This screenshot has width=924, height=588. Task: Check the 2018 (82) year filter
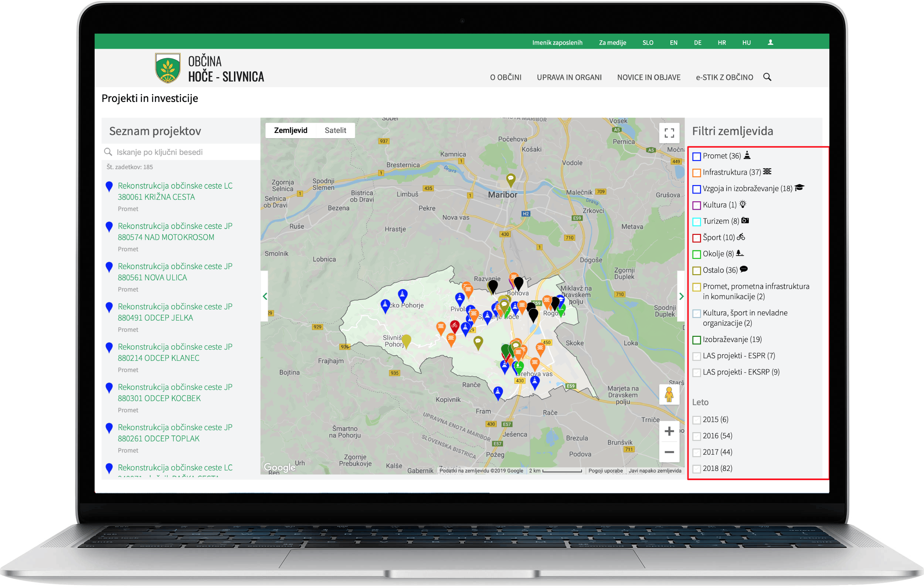(x=696, y=469)
